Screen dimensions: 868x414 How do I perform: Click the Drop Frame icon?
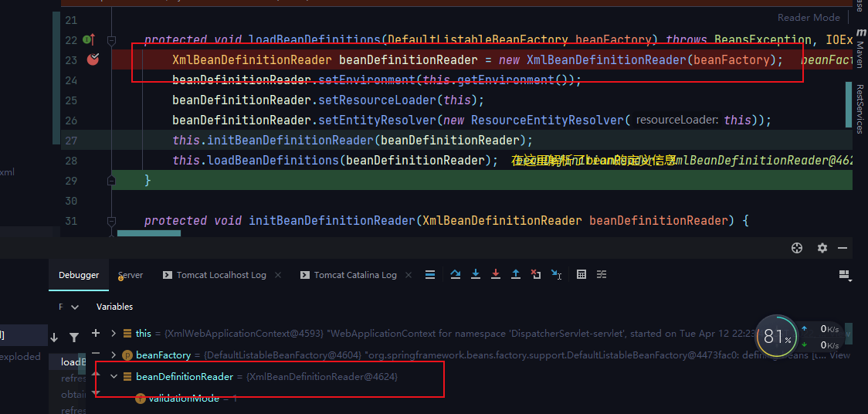pos(536,274)
